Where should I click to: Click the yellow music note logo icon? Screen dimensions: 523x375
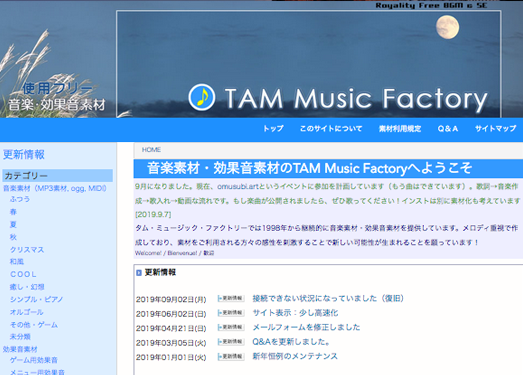coord(201,97)
